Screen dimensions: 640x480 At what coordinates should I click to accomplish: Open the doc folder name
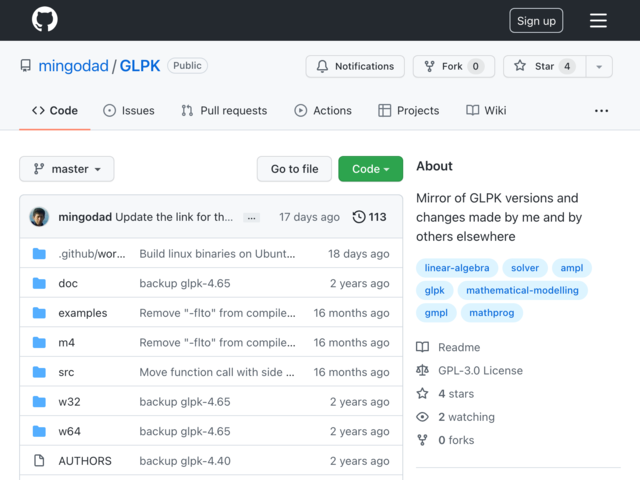point(68,283)
